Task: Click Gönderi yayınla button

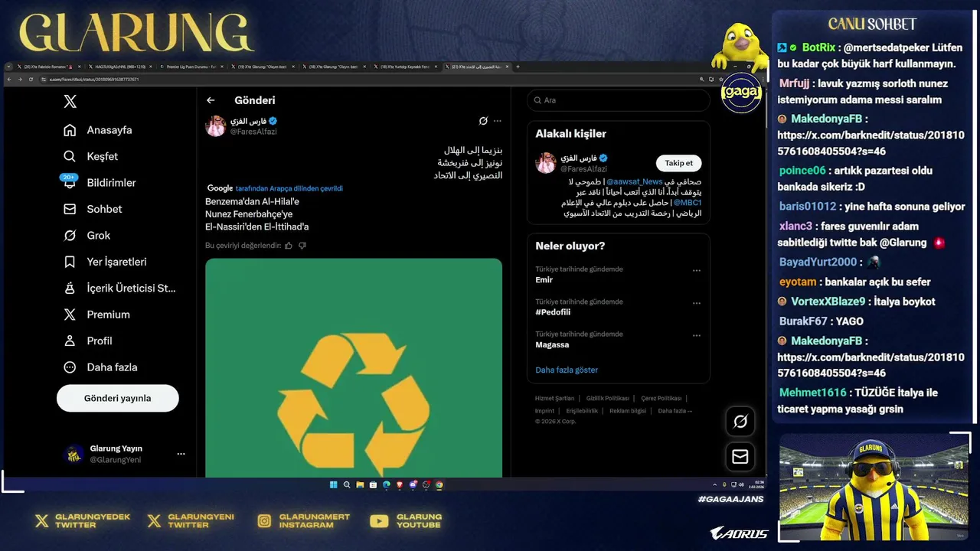Action: [118, 398]
